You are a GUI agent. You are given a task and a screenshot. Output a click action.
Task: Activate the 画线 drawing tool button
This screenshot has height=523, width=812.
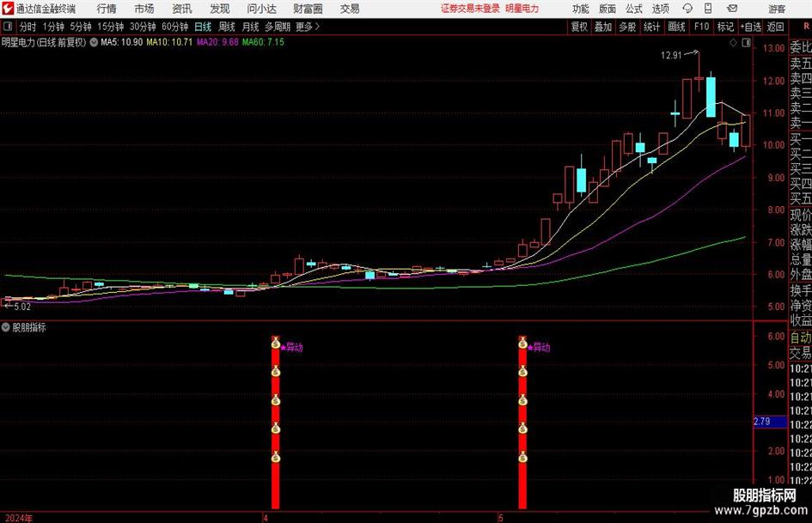click(676, 27)
